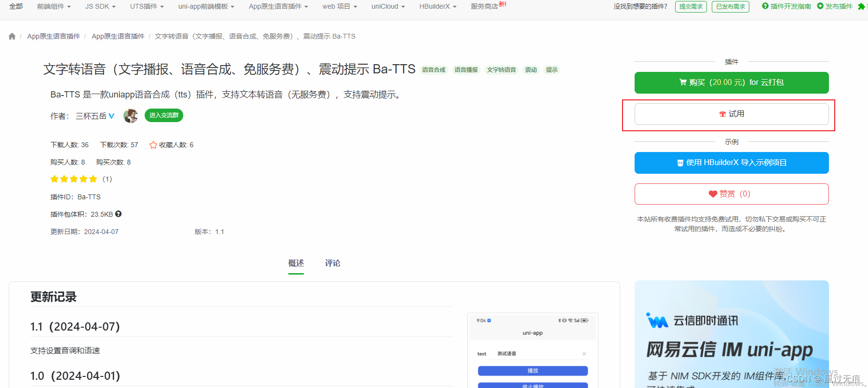This screenshot has width=868, height=388.
Task: Click the publish plugin plus icon
Action: pos(820,6)
